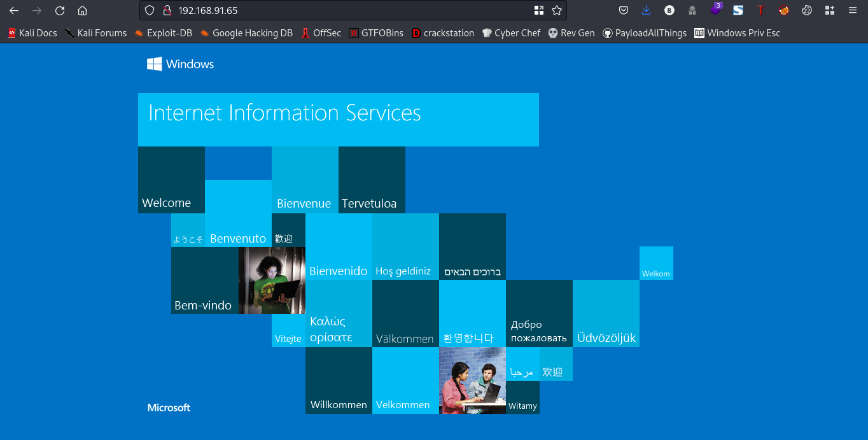
Task: Reload the current page
Action: (x=60, y=10)
